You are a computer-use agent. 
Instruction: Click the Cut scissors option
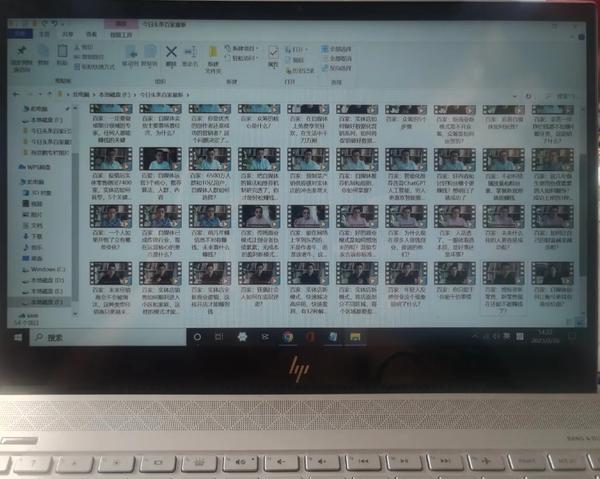pyautogui.click(x=84, y=48)
